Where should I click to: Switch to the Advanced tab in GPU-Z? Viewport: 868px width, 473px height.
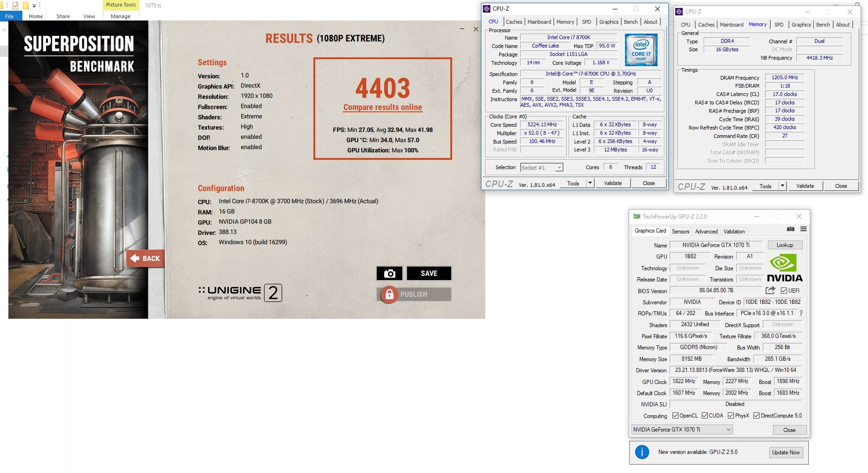[x=706, y=232]
